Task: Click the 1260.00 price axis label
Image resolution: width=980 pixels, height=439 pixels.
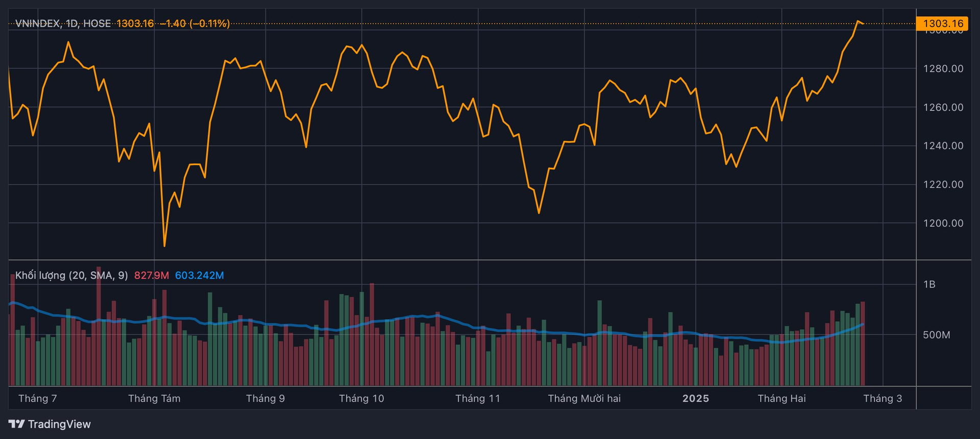Action: coord(943,107)
